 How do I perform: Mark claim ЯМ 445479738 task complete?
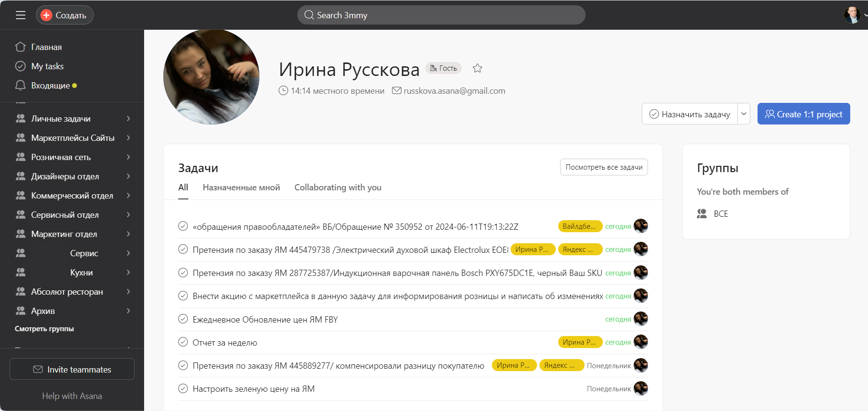[183, 249]
